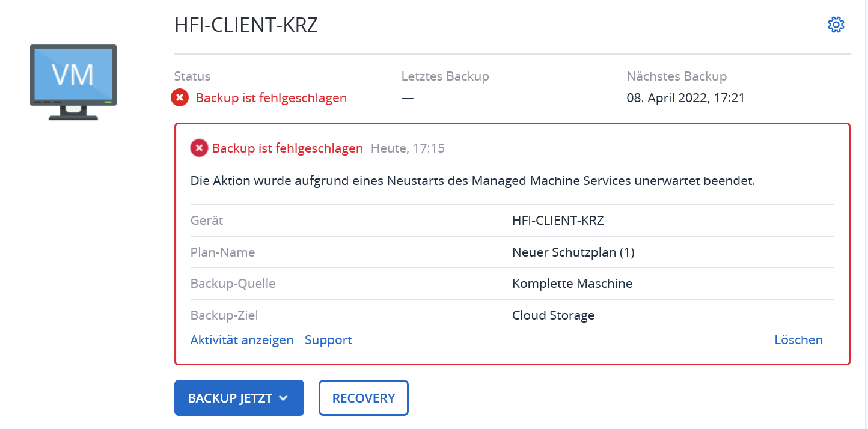
Task: Click the error icon inside the alert box
Action: click(x=199, y=148)
